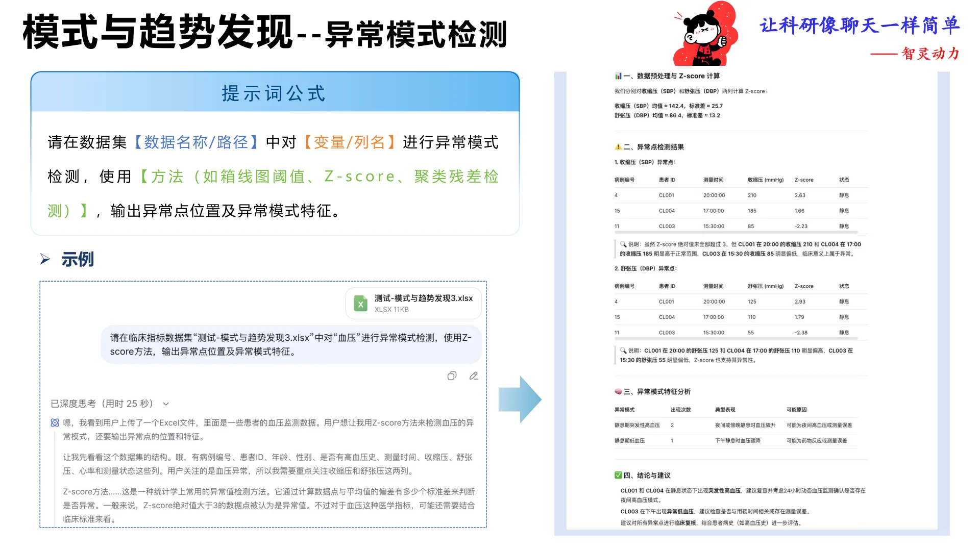Click the scrollbar under the SBP table

pyautogui.click(x=735, y=233)
